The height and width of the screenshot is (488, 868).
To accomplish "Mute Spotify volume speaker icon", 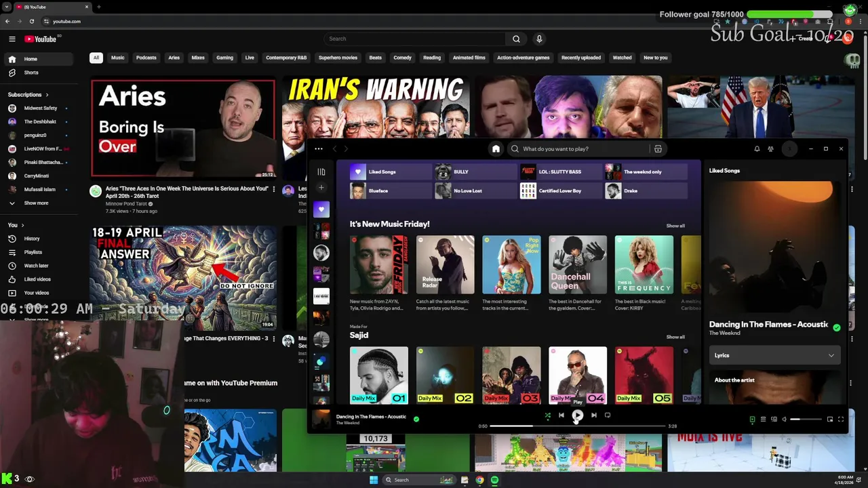I will click(785, 420).
